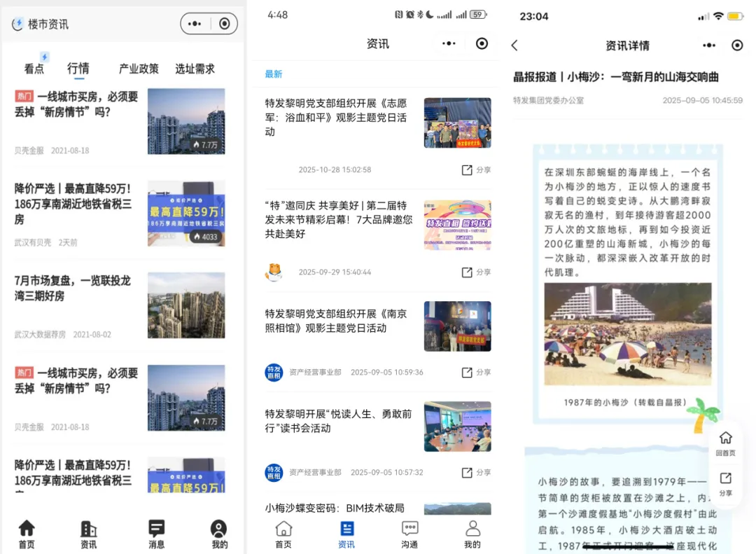Open the 产业政策 tab

pos(139,69)
